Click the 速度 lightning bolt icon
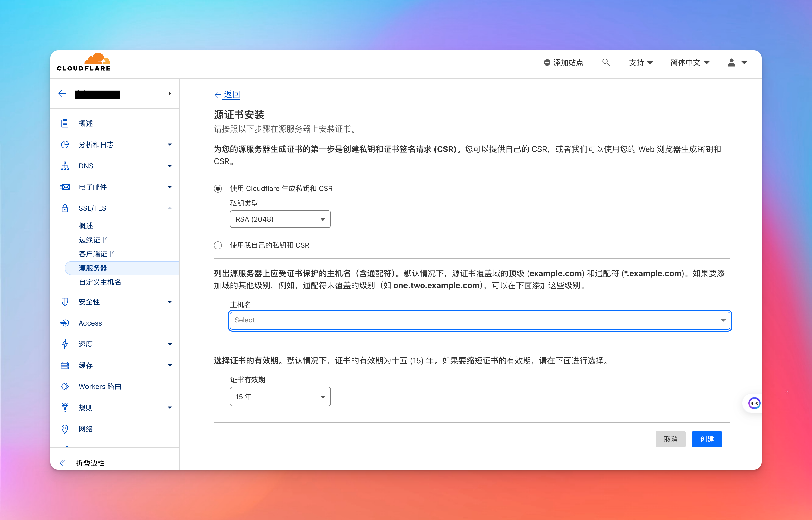The width and height of the screenshot is (812, 520). point(65,344)
